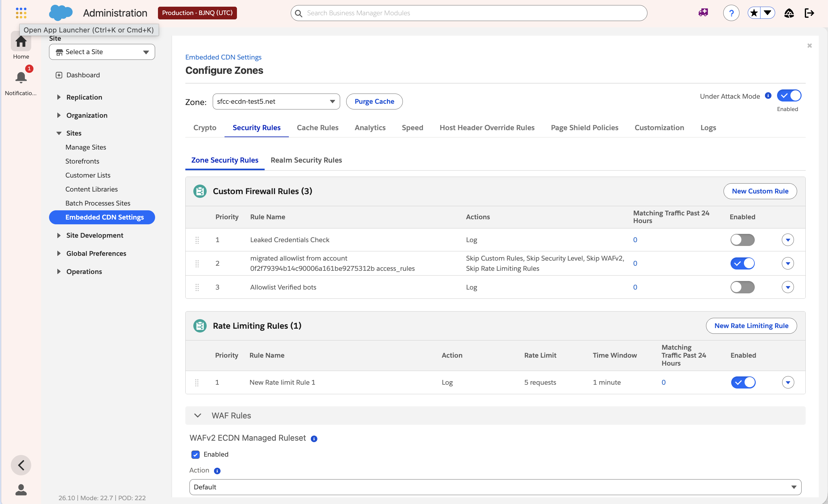Click drag handle for Allowlist Verified bots
This screenshot has height=504, width=828.
[x=197, y=287]
